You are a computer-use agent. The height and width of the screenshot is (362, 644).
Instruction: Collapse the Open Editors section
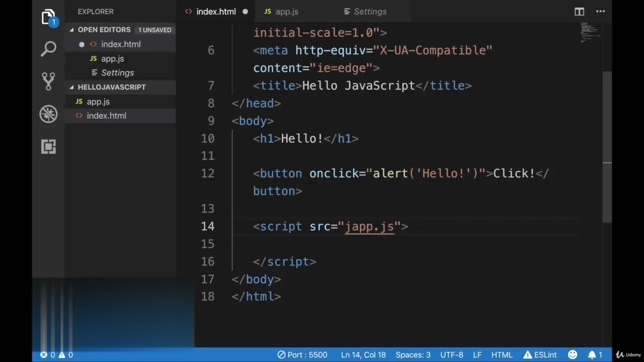point(71,30)
